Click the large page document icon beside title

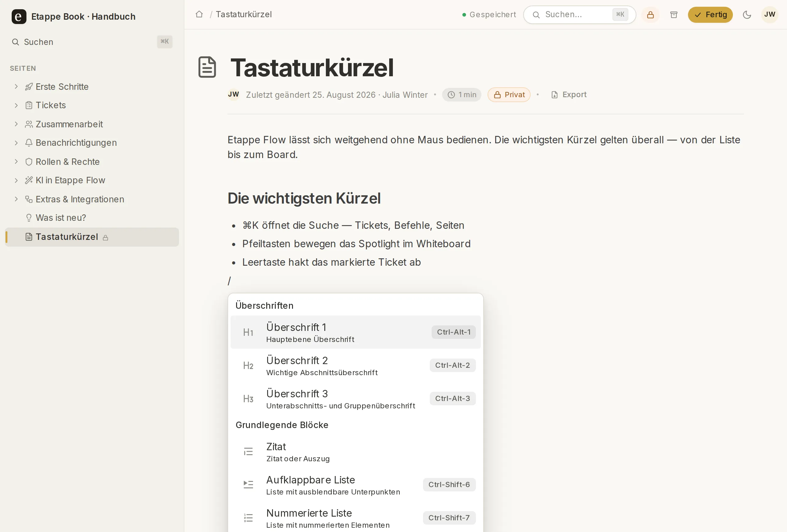pos(207,67)
